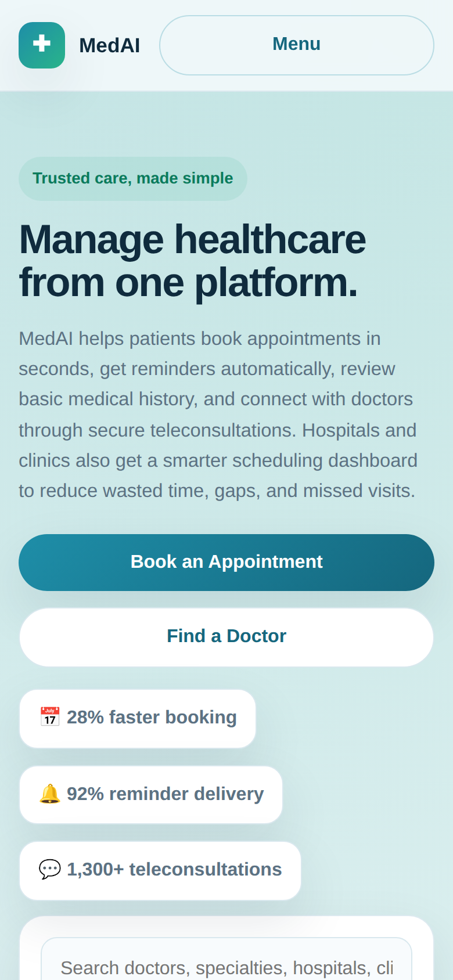453x980 pixels.
Task: Select the 1,300+ teleconsultations text
Action: tap(174, 870)
